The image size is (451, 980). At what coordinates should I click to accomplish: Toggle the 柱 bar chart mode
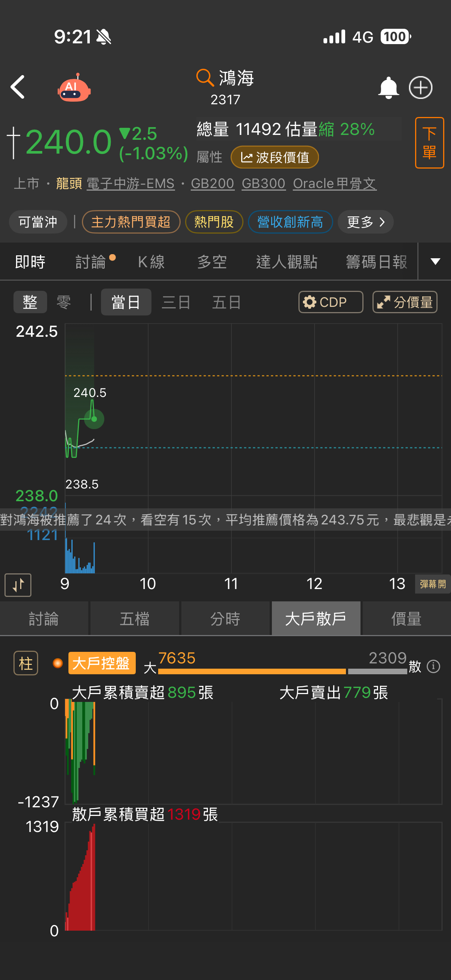pos(26,663)
